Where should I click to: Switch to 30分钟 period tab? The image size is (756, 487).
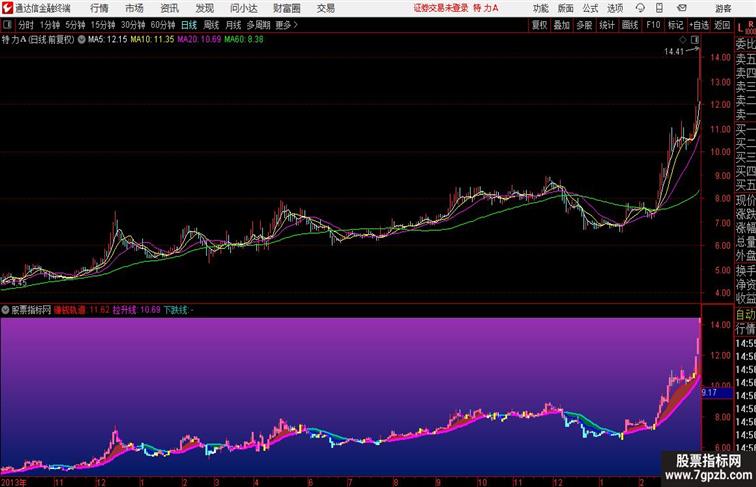pos(133,25)
